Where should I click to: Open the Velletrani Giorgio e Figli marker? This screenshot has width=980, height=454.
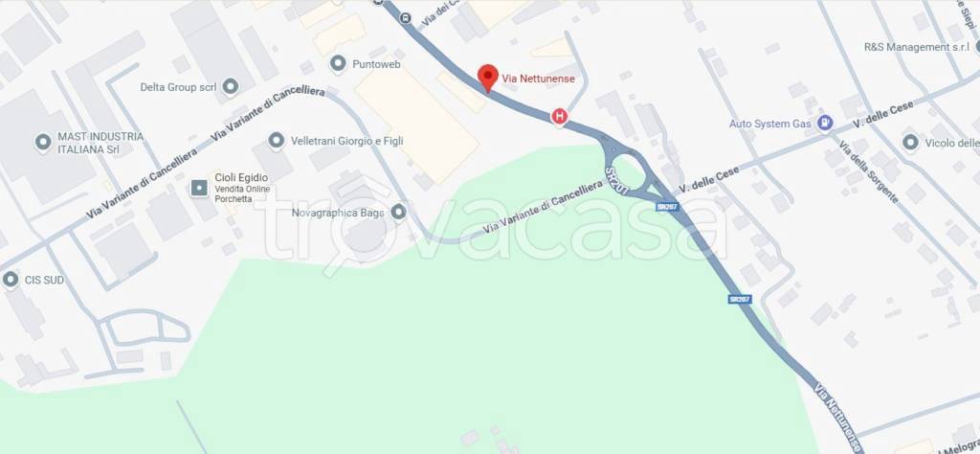point(277,141)
